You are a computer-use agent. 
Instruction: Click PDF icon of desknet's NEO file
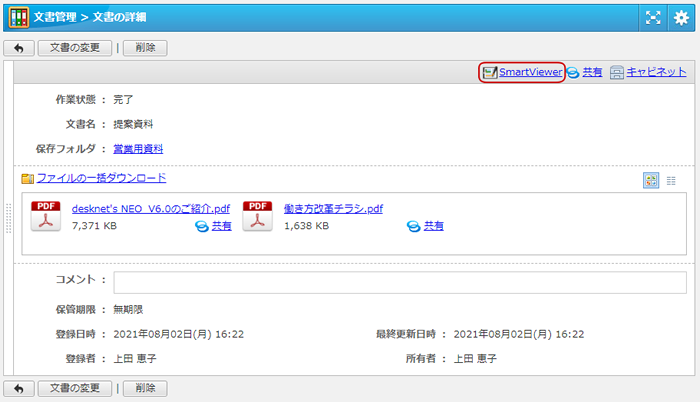tap(46, 216)
